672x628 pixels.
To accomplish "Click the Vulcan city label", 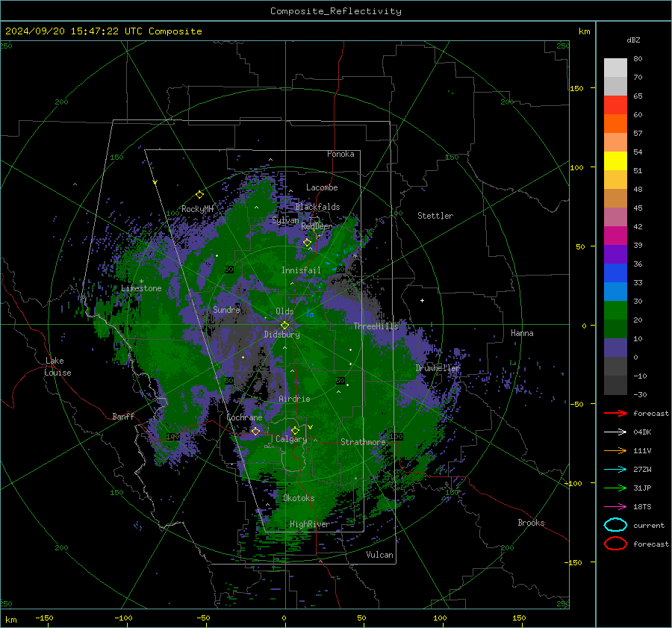I will point(379,555).
